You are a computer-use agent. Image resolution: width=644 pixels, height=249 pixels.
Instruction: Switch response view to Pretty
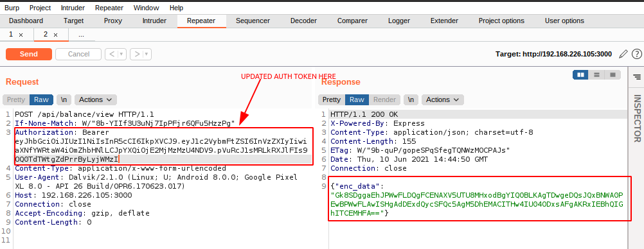332,99
